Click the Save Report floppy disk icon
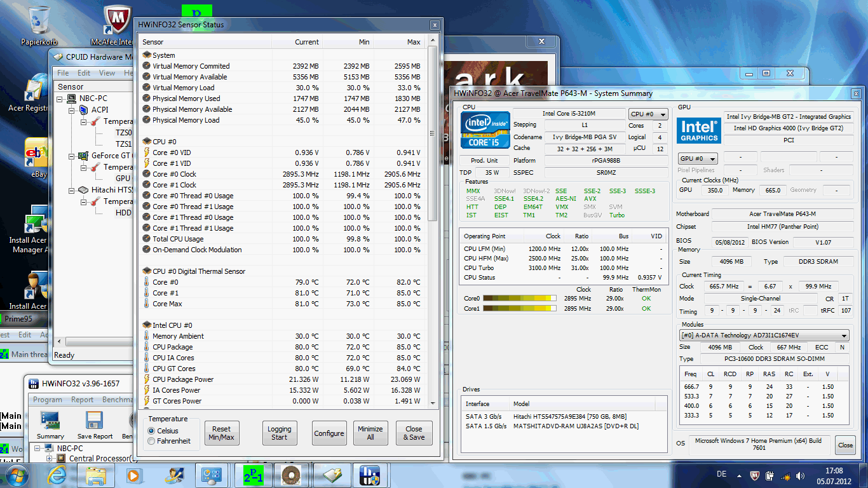Image resolution: width=868 pixels, height=488 pixels. (95, 421)
